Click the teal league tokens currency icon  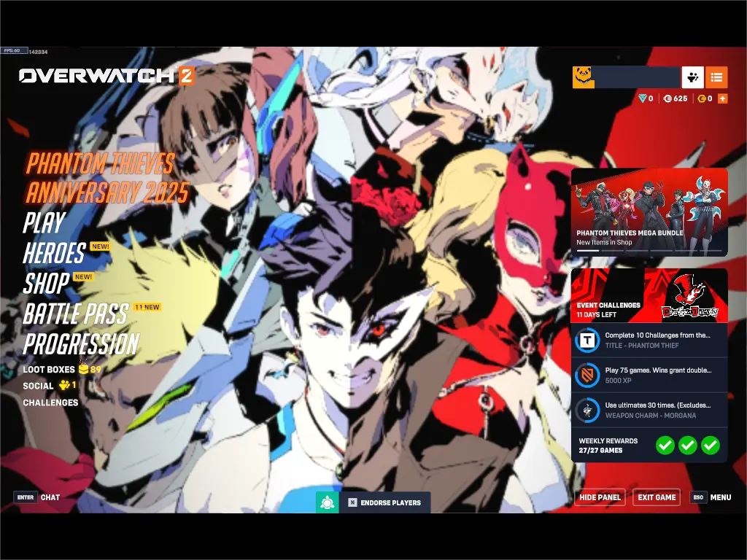pyautogui.click(x=642, y=98)
